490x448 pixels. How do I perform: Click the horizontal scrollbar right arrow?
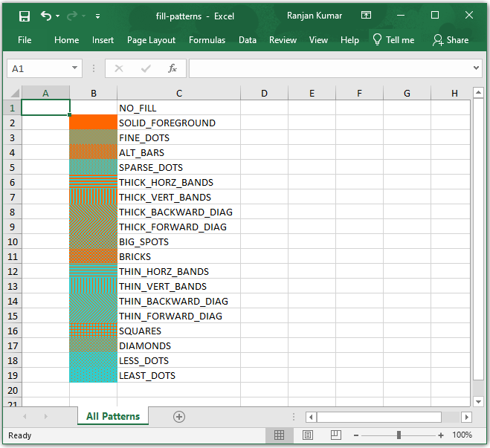click(x=466, y=417)
